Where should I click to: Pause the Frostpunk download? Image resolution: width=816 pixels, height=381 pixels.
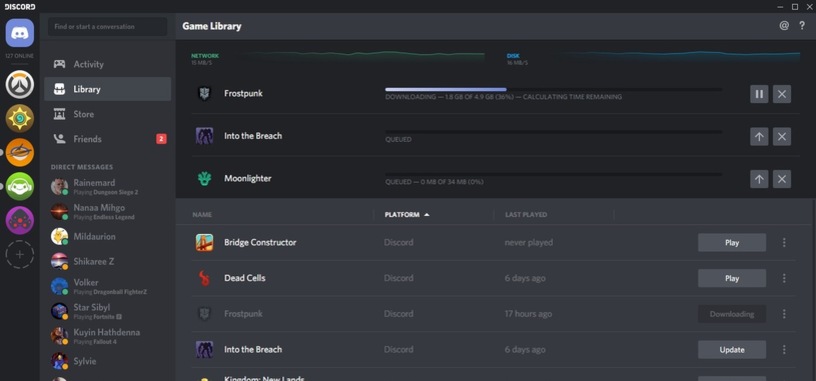[759, 94]
